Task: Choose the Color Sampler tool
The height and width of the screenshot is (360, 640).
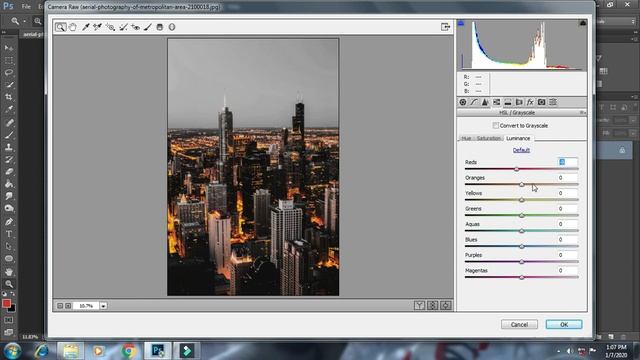Action: coord(97,27)
